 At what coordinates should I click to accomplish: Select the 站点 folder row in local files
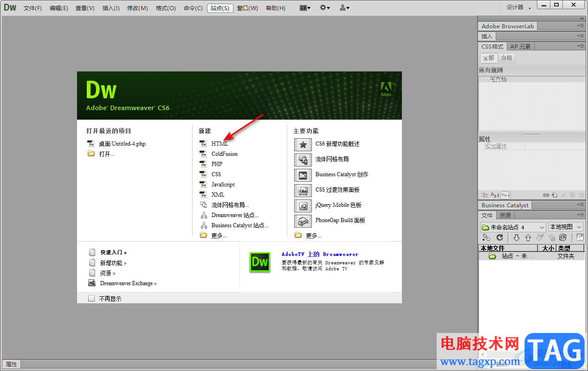[531, 256]
